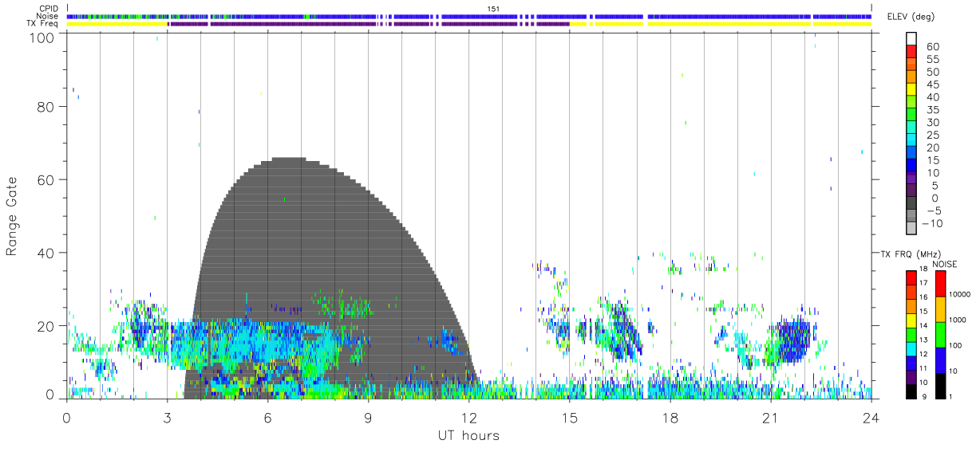Click the Noise row label above the plot

(x=48, y=16)
